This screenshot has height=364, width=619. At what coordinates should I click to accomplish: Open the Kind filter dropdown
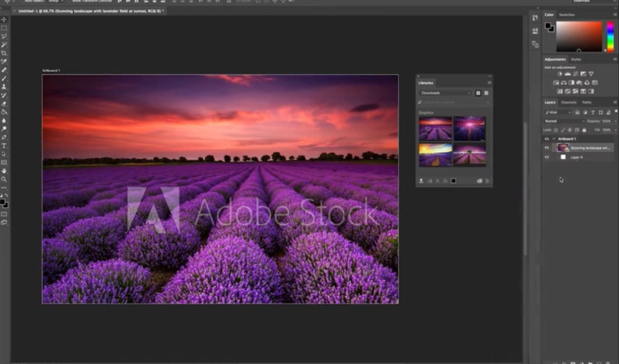(558, 113)
